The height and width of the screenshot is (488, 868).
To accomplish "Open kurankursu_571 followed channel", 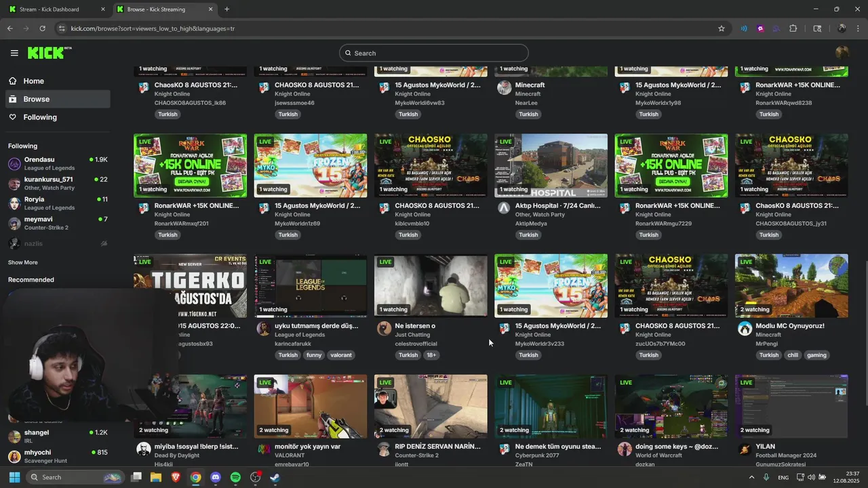I will 58,183.
